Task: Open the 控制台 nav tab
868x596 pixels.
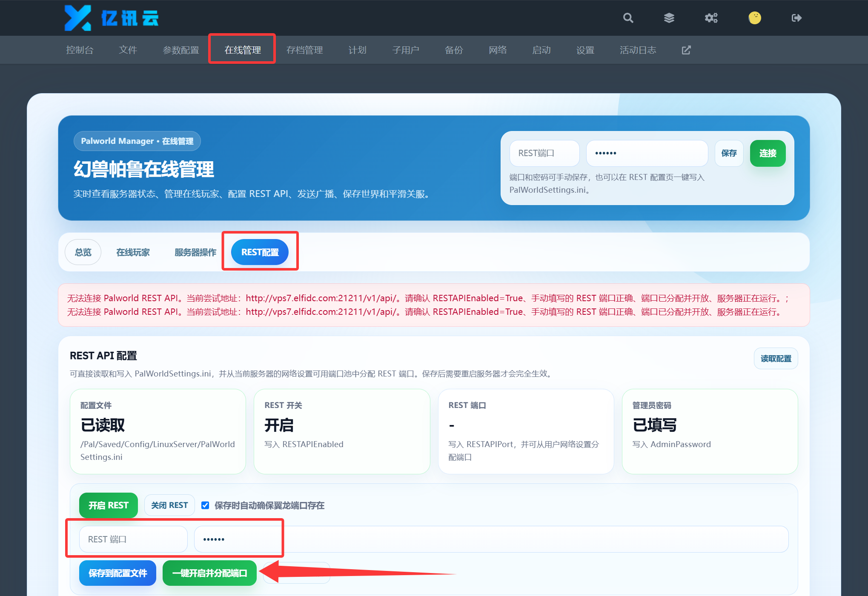Action: point(80,50)
